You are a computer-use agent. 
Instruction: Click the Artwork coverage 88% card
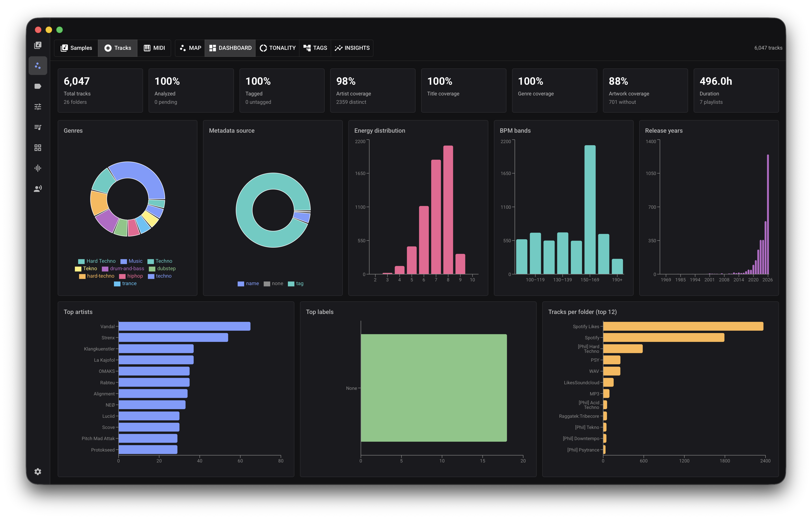coord(645,91)
